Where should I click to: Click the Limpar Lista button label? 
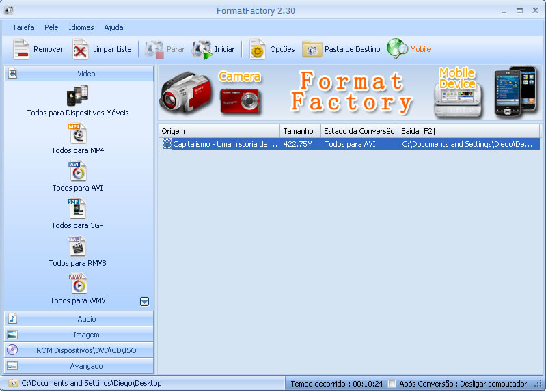112,49
